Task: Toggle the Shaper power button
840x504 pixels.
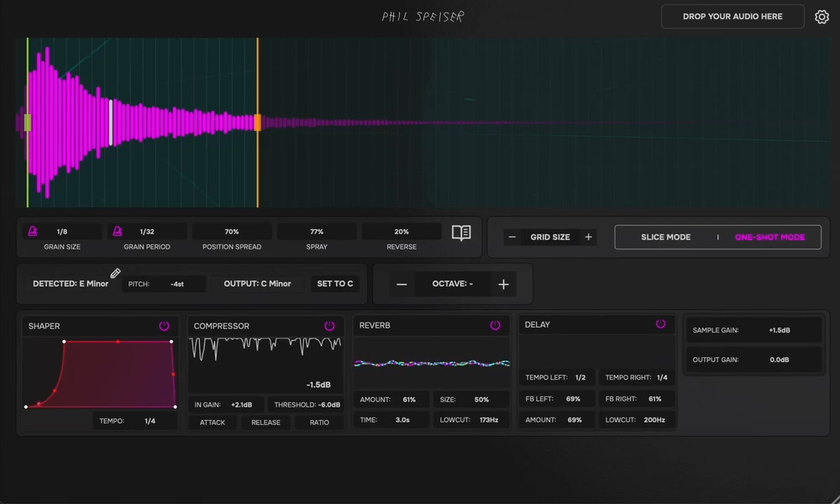Action: pos(164,326)
